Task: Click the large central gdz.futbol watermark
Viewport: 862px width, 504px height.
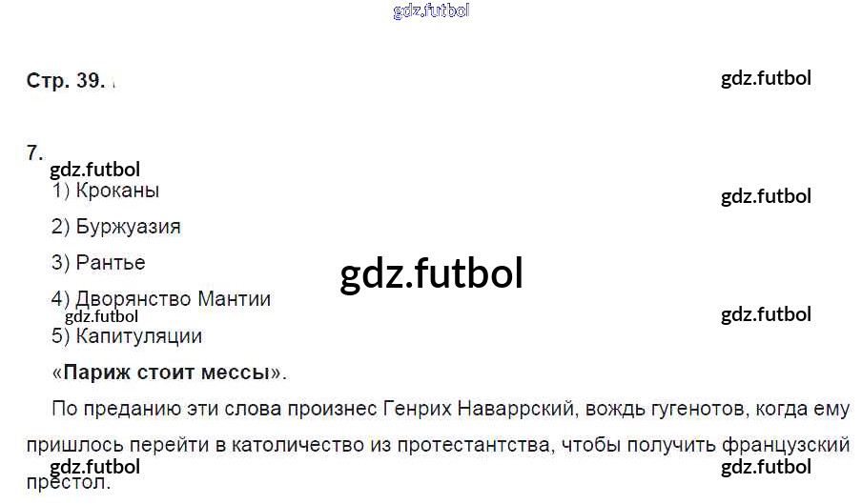Action: 431,274
